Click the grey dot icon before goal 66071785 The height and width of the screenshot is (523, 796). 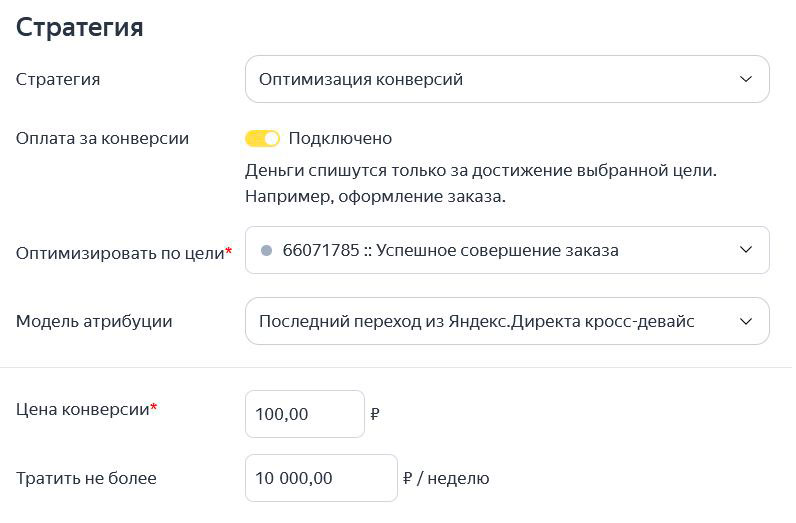(x=267, y=250)
